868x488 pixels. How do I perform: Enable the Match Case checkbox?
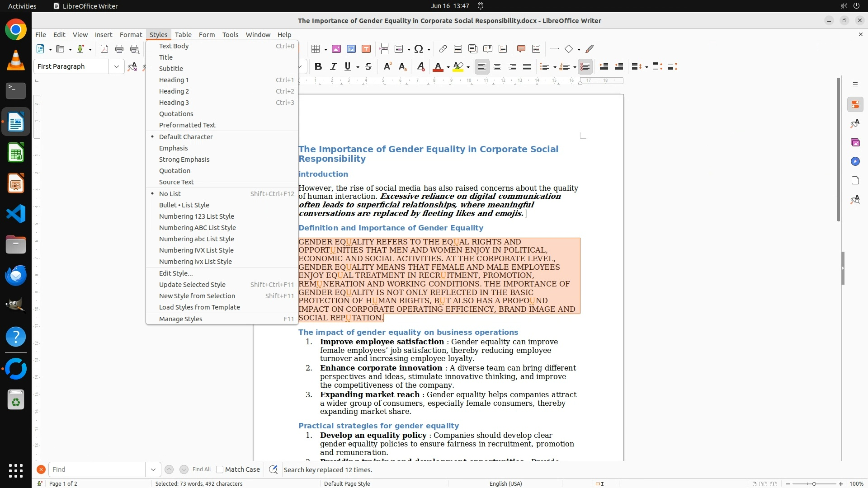[x=220, y=469]
